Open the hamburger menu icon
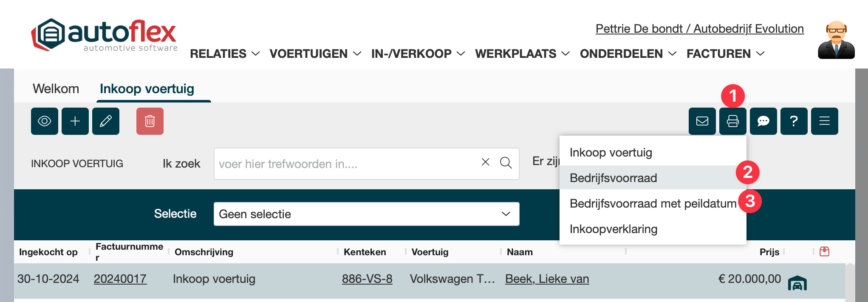The height and width of the screenshot is (302, 868). tap(825, 121)
